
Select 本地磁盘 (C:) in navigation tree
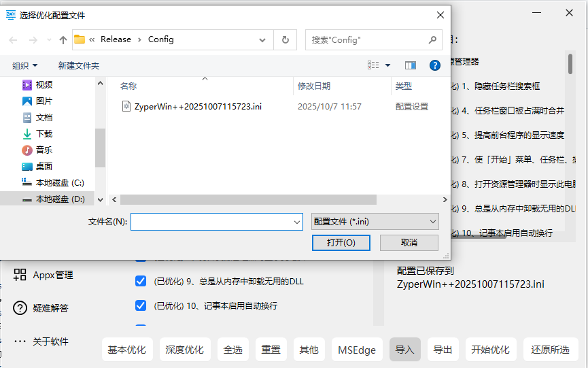[x=59, y=183]
